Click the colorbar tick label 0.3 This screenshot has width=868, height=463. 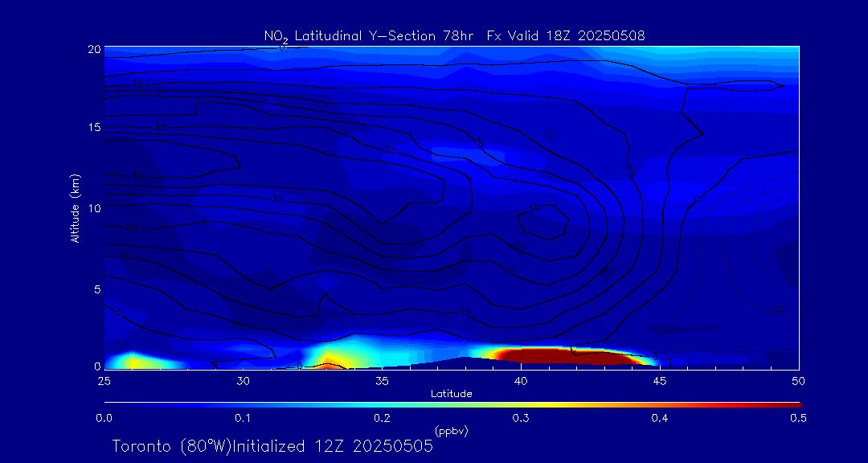tap(521, 418)
